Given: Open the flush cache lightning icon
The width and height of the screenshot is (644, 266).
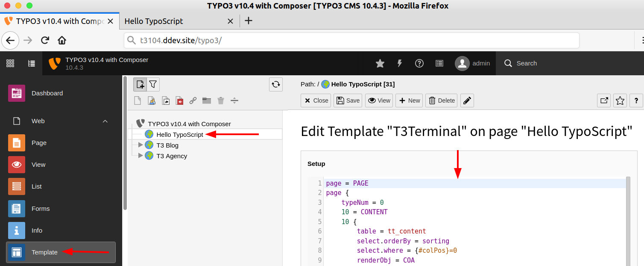Looking at the screenshot, I should (400, 63).
